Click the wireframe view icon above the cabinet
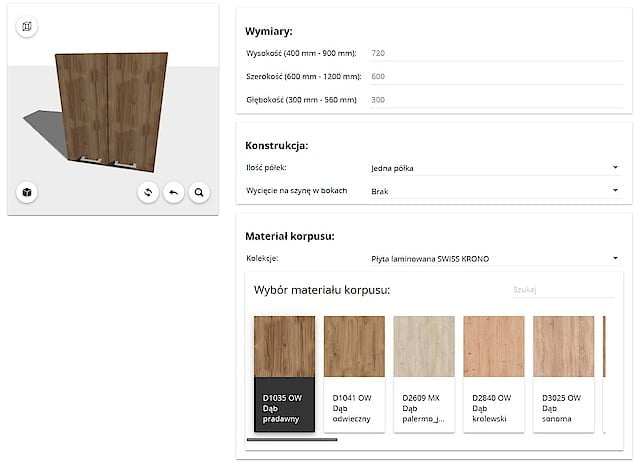Viewport: 640px width, 464px height. 27,26
